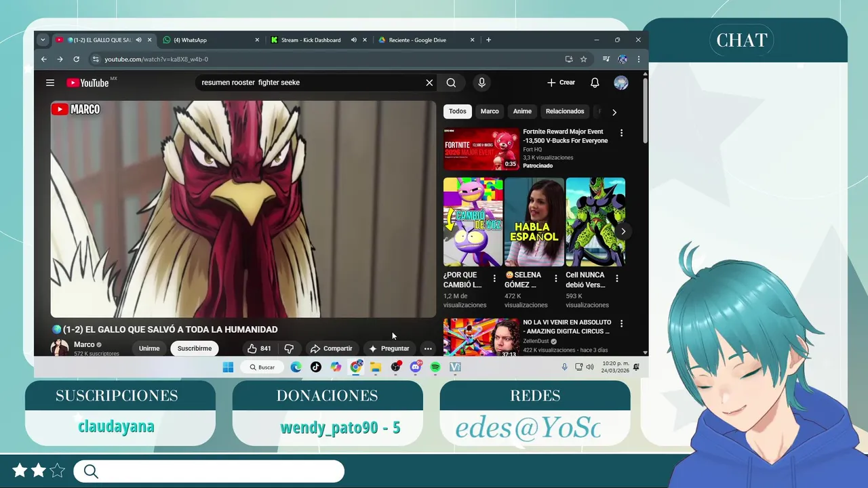Select the Anime filter chip
Image resolution: width=868 pixels, height=488 pixels.
522,111
